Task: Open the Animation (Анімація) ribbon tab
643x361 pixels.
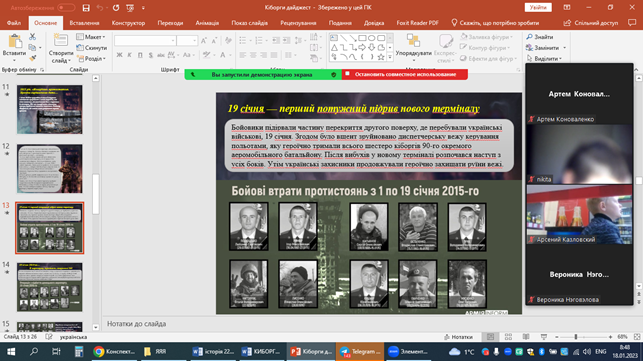Action: coord(207,23)
